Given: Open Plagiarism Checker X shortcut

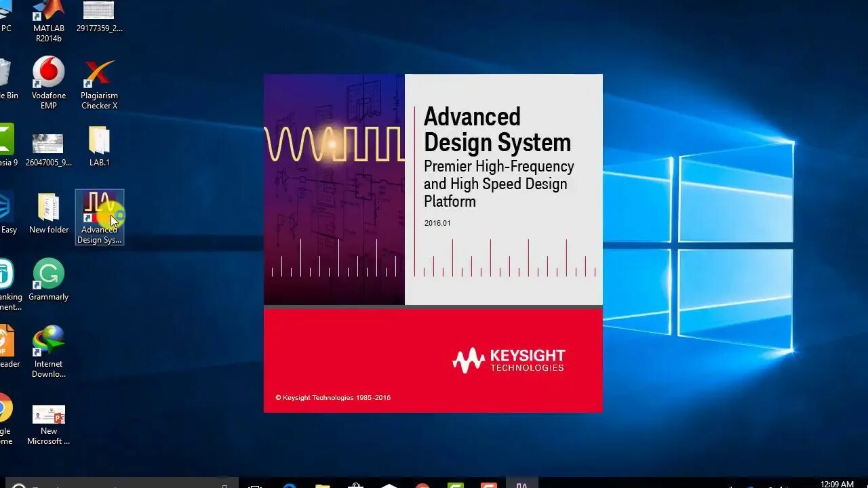Looking at the screenshot, I should [99, 84].
